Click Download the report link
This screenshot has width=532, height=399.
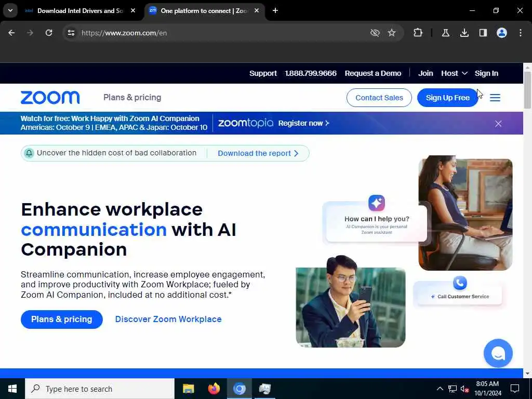(258, 153)
